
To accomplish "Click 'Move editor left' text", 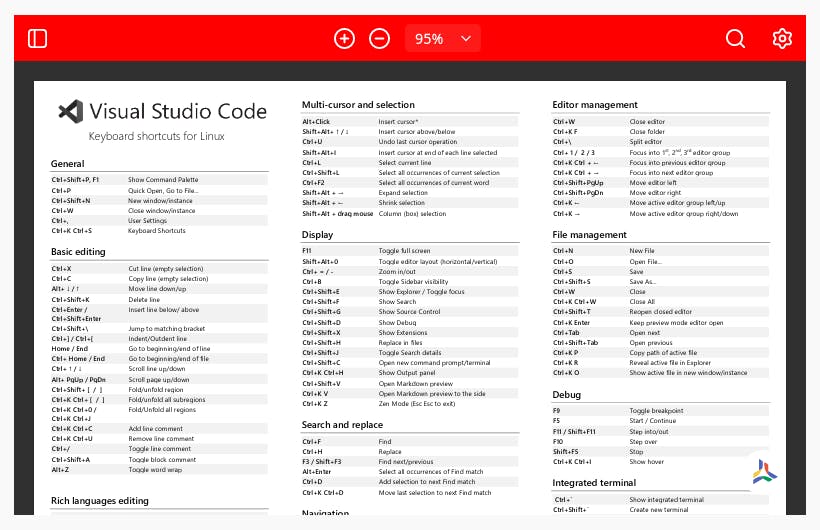I will (653, 183).
